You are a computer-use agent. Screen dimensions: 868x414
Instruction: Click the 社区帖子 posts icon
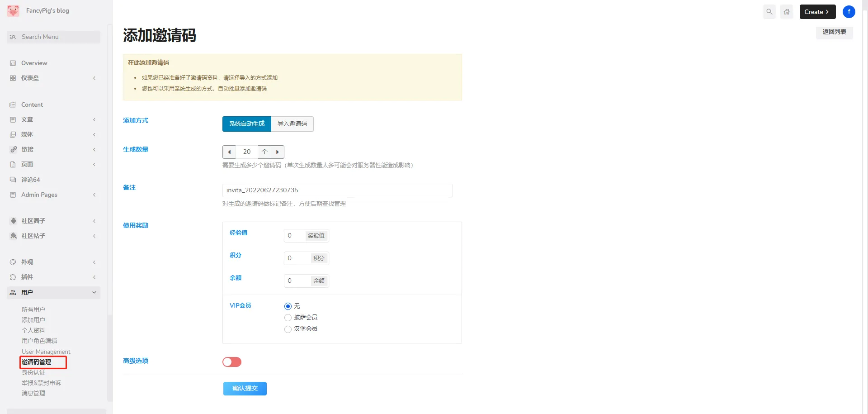coord(13,236)
